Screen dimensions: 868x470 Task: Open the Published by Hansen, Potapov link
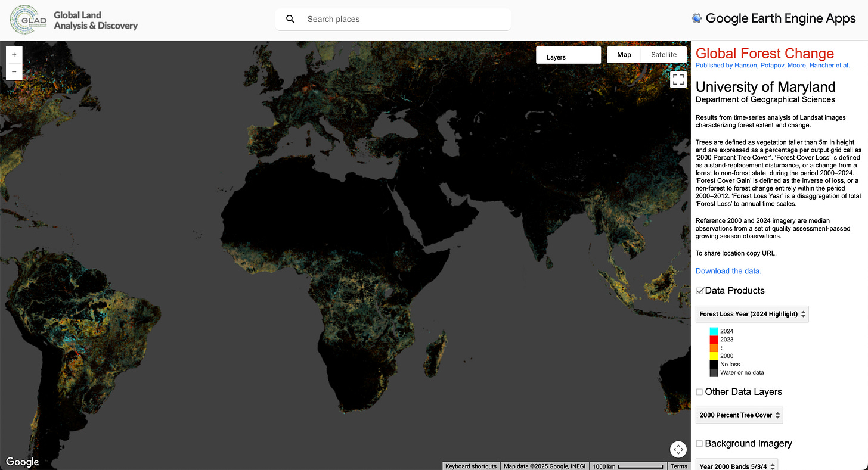tap(773, 66)
